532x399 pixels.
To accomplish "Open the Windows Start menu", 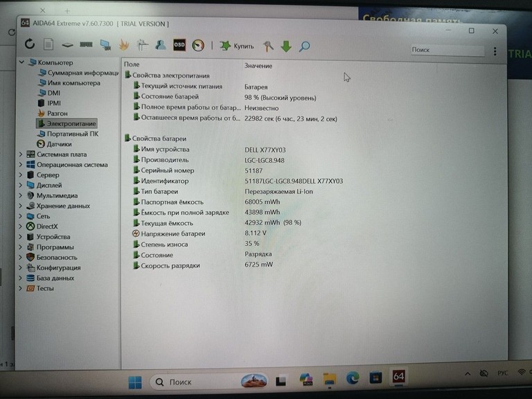I will click(135, 382).
